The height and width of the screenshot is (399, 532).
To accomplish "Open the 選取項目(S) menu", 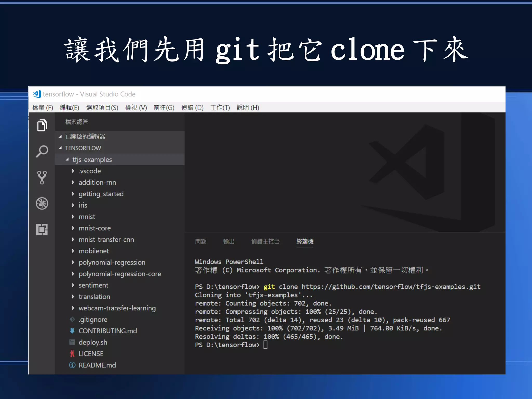I will (x=102, y=108).
